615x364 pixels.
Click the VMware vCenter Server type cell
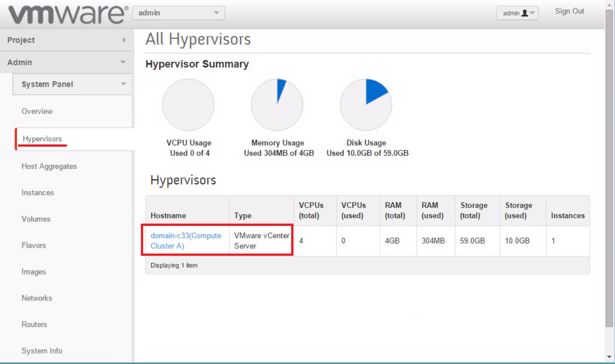(262, 241)
